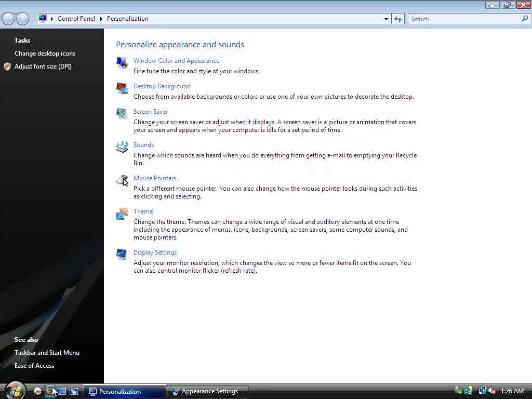Click the Refresh button beside address bar

pyautogui.click(x=398, y=19)
